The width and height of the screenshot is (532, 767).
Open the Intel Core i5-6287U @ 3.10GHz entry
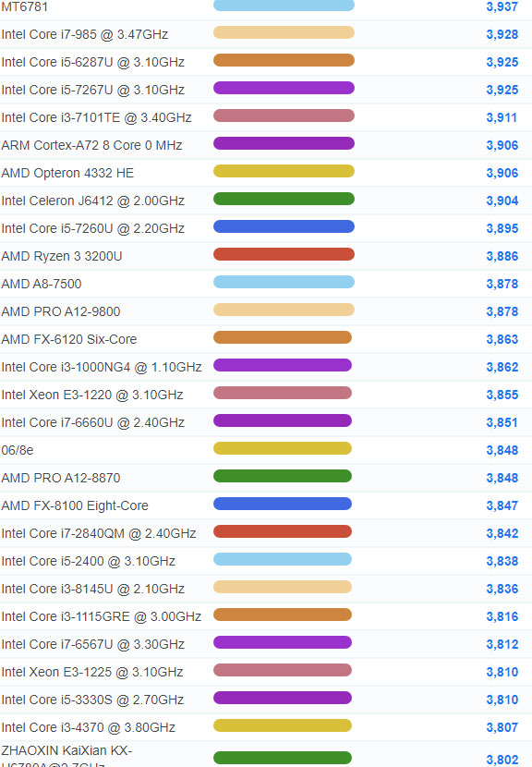tap(93, 63)
